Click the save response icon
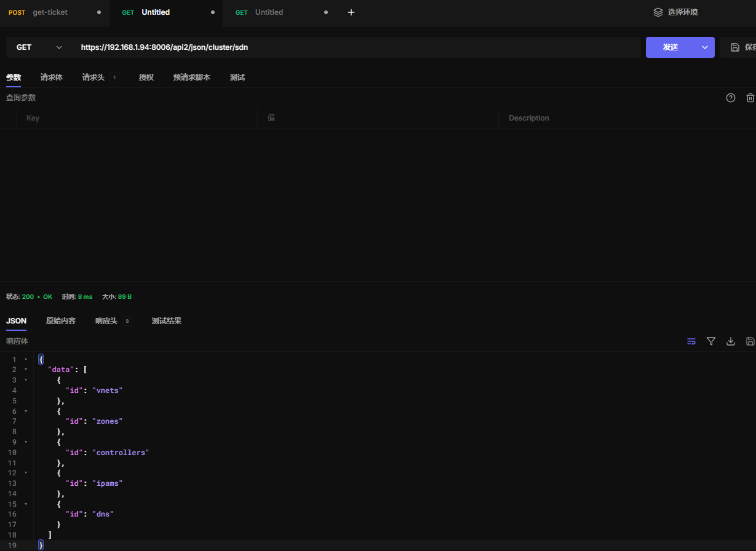 750,341
